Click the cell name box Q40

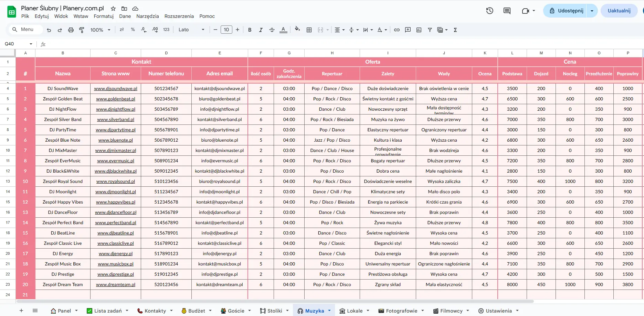click(18, 44)
